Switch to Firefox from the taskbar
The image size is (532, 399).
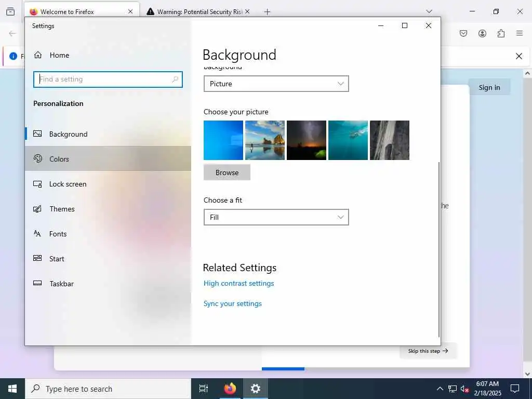click(x=230, y=389)
